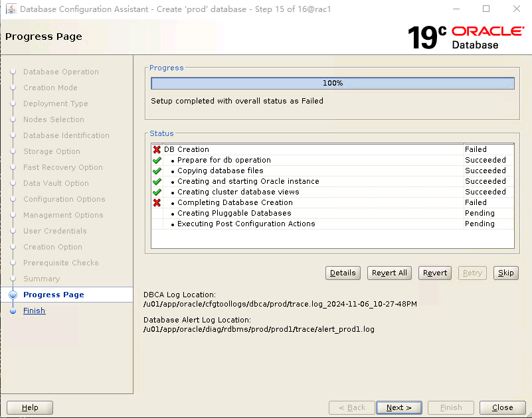The width and height of the screenshot is (532, 418).
Task: Select the Completing Database Creation row
Action: pos(333,203)
